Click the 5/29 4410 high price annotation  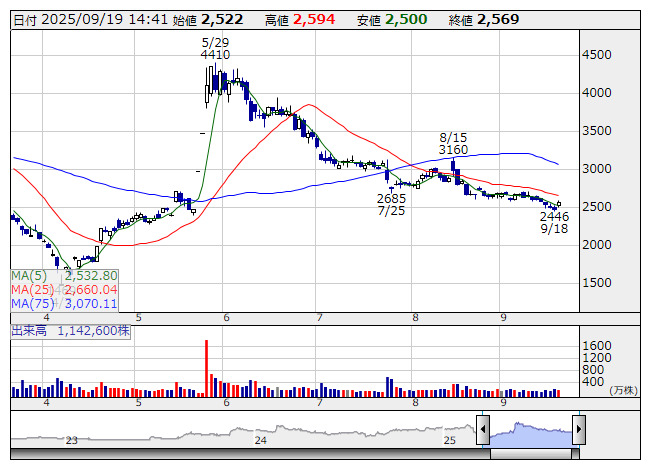click(x=215, y=48)
